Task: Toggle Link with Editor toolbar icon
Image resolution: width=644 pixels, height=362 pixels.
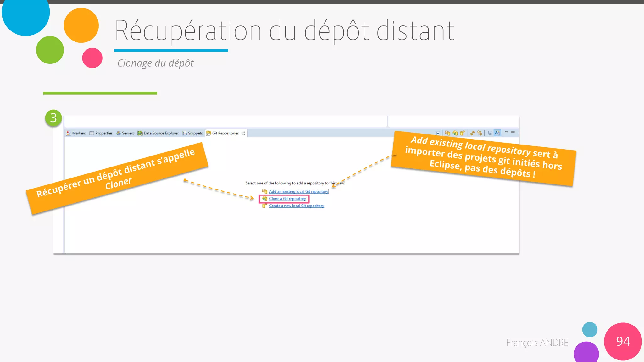Action: (x=480, y=133)
